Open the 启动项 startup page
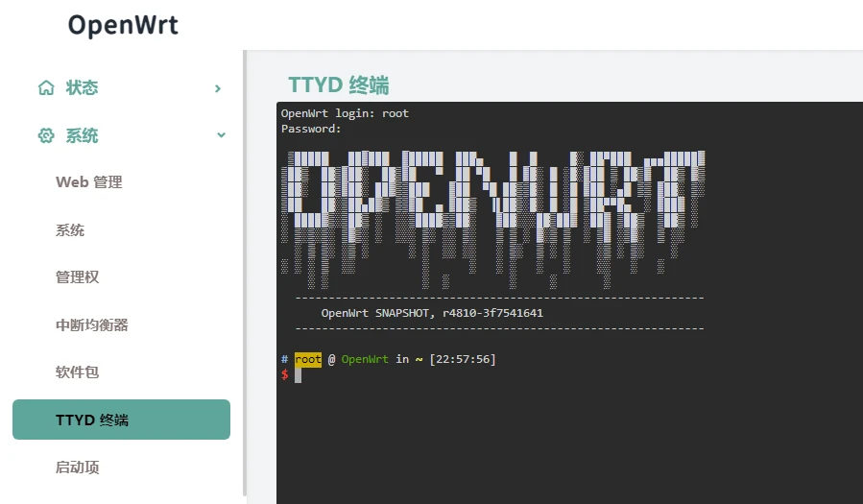This screenshot has height=504, width=863. 78,468
